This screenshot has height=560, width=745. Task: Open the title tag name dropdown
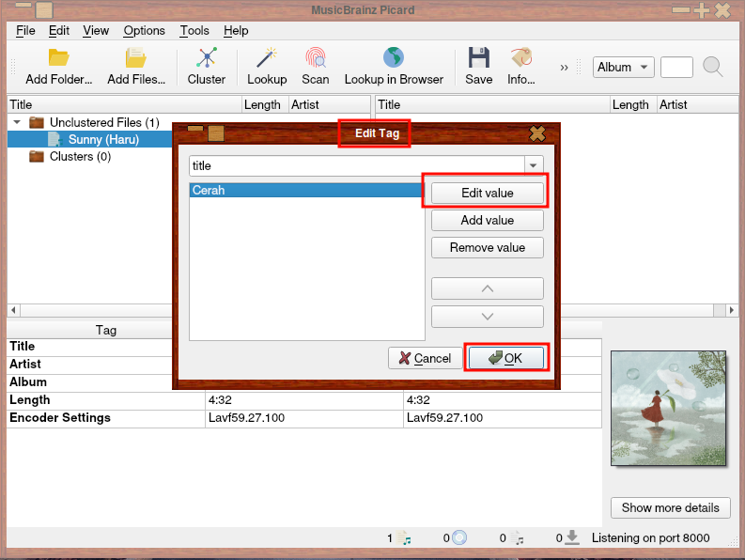click(x=534, y=165)
